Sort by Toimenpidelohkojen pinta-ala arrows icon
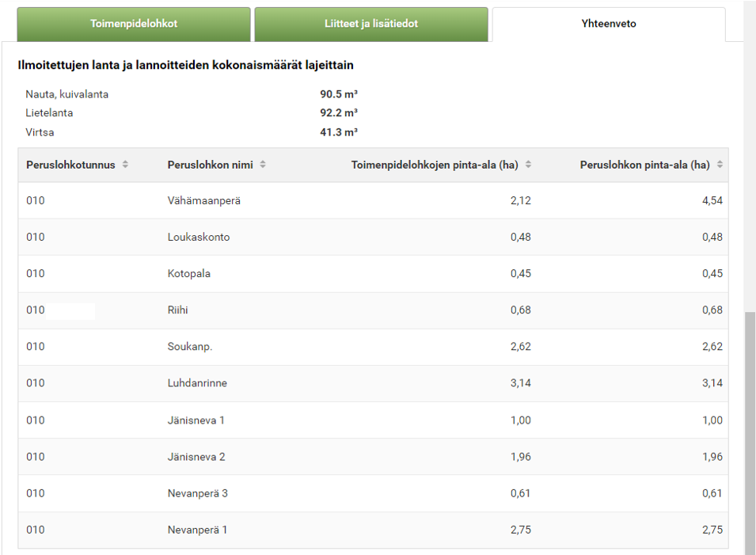Viewport: 756px width, 555px height. click(x=528, y=165)
